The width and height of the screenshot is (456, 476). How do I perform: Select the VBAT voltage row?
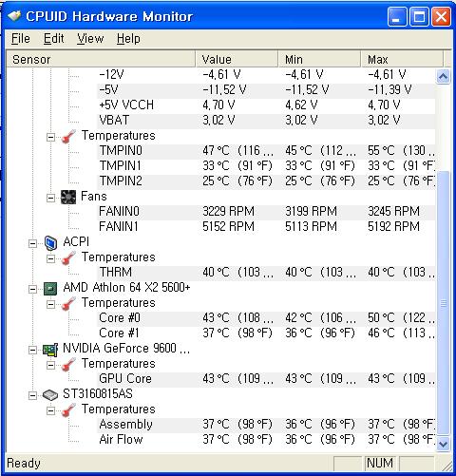coord(266,121)
